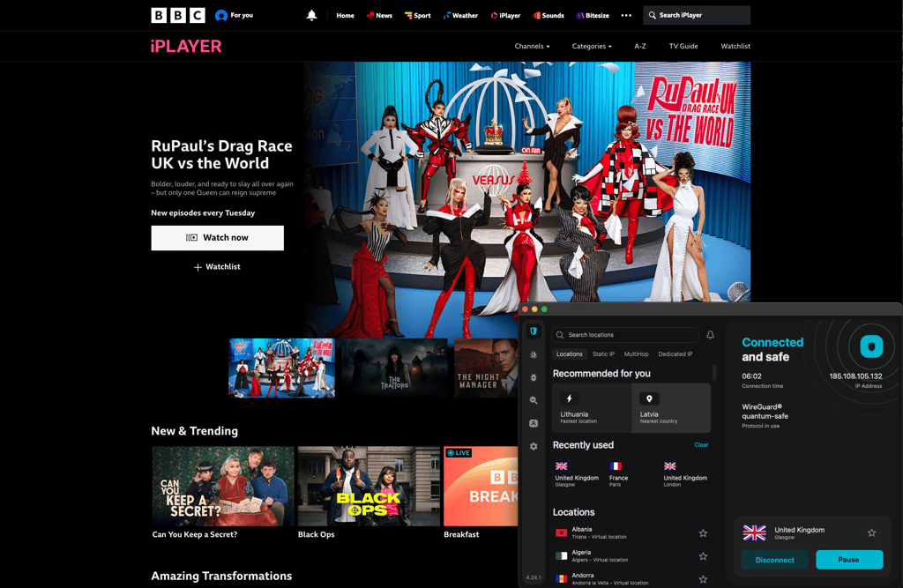
Task: Open the A-Z listing link
Action: tap(640, 46)
